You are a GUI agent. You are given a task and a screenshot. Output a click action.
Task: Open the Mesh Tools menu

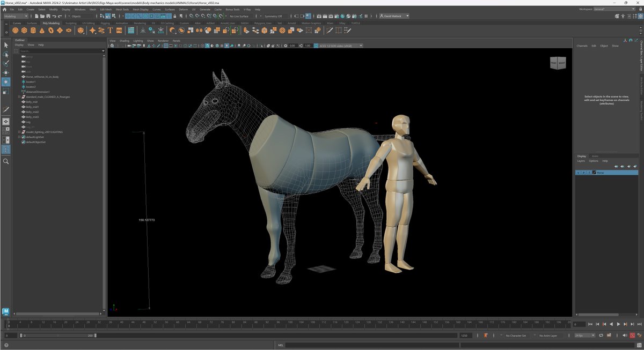coord(122,9)
